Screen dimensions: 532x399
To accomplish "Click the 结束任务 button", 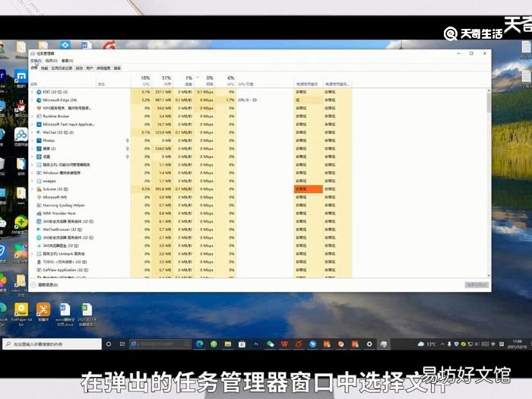I will point(477,285).
